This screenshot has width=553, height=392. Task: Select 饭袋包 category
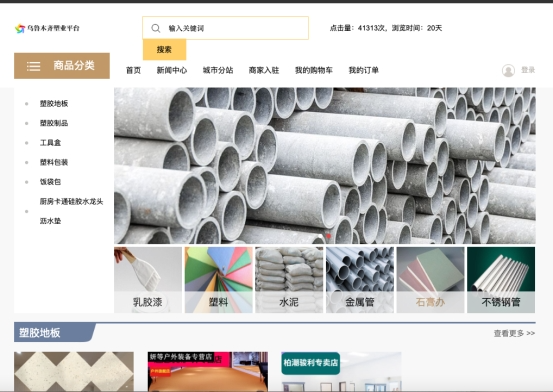50,182
